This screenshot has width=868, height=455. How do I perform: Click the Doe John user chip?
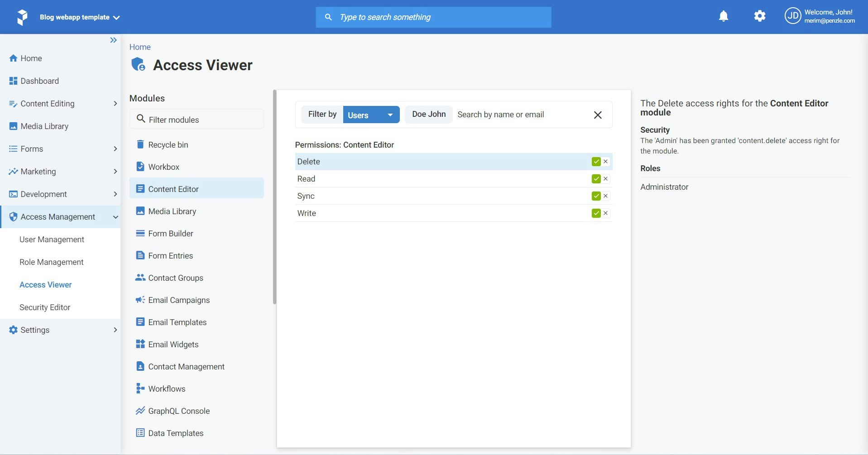tap(429, 115)
